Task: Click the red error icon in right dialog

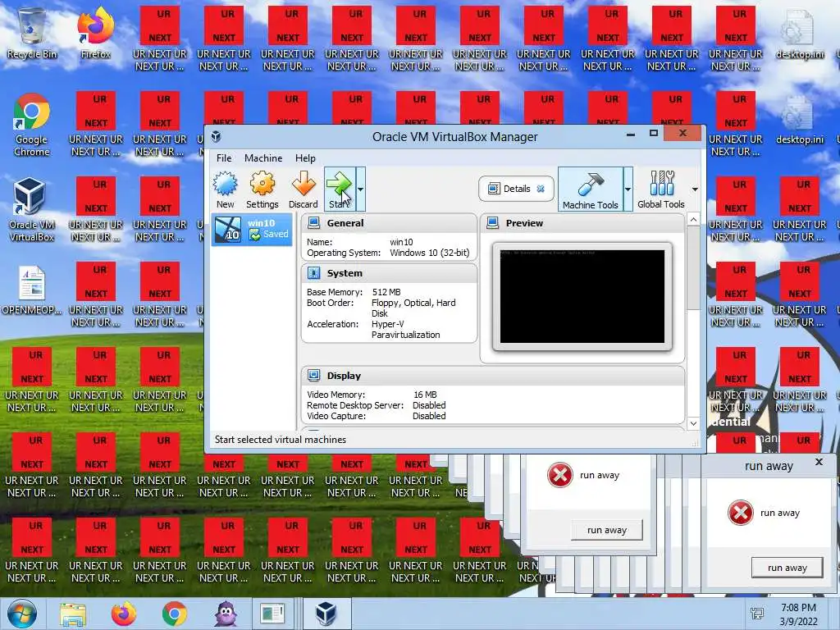Action: point(741,513)
